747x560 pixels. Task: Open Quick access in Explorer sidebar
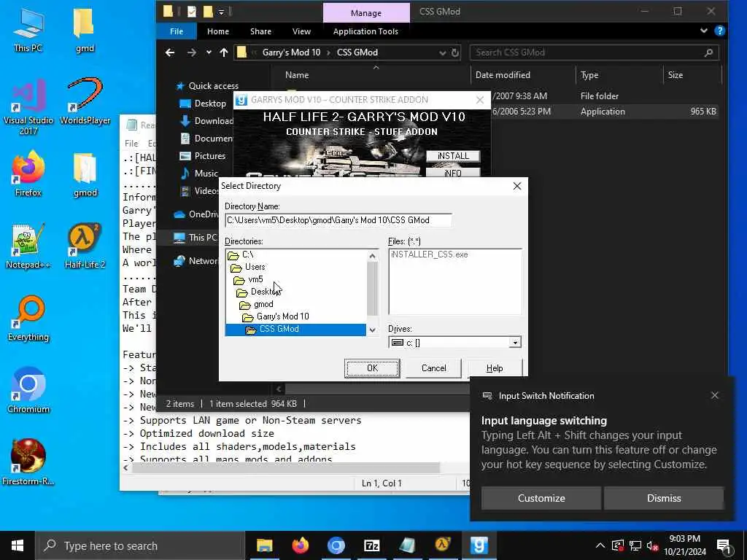pos(213,86)
